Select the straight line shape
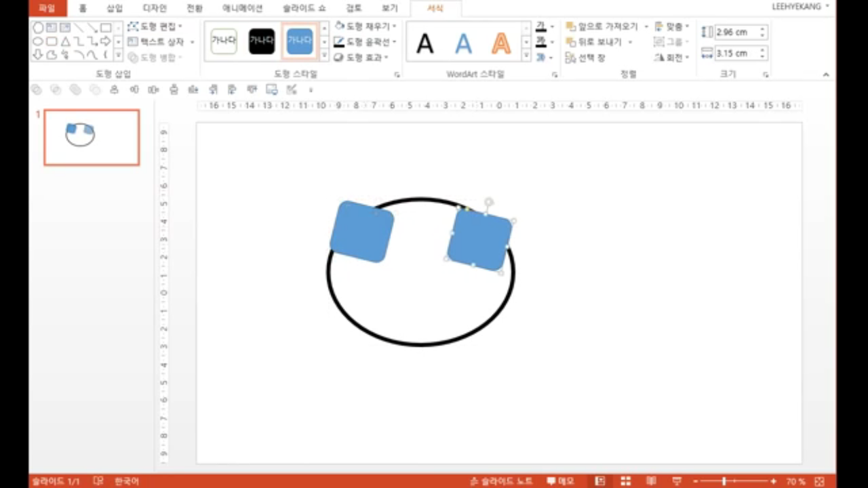The width and height of the screenshot is (868, 488). coord(79,28)
